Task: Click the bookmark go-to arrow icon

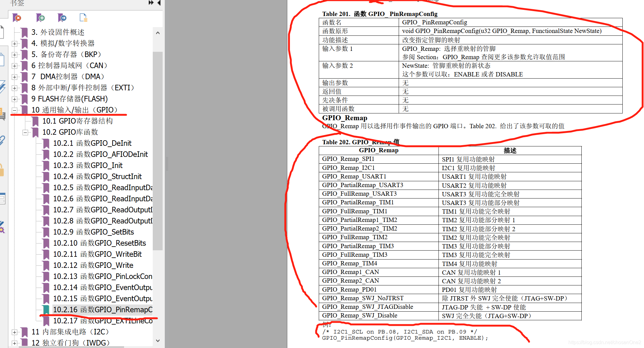Action: 62,18
